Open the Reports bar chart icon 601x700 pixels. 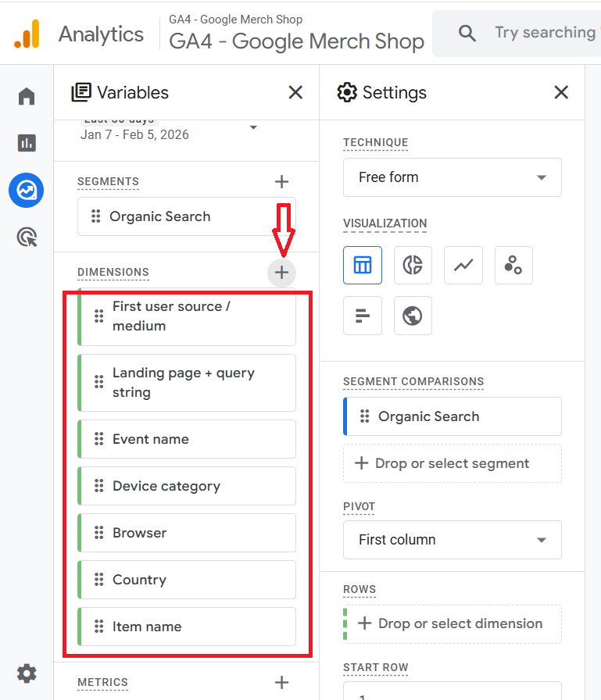27,143
